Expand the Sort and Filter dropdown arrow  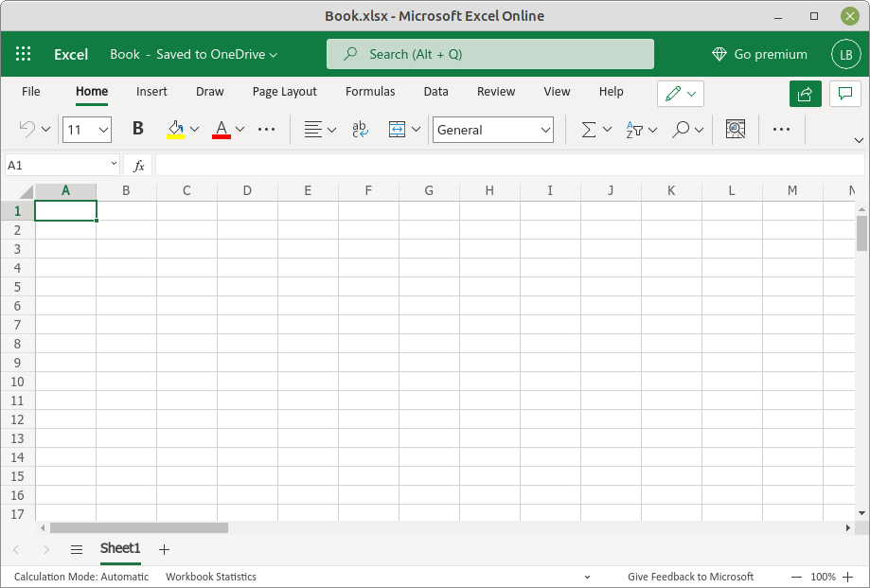click(652, 130)
